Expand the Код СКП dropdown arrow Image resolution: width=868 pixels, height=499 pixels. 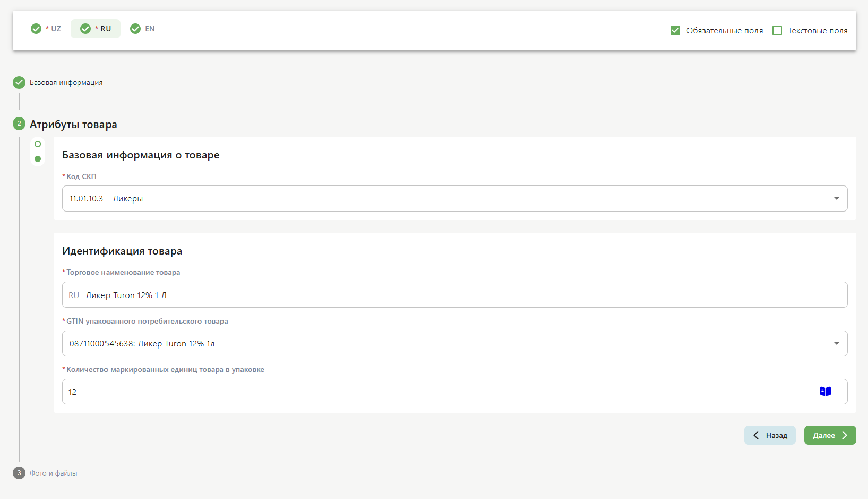coord(836,199)
